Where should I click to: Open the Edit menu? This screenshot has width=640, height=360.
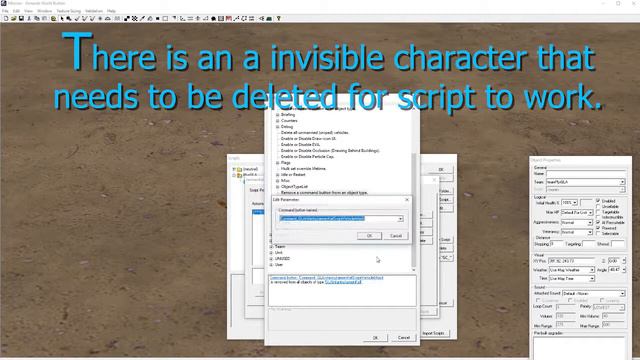pos(16,11)
